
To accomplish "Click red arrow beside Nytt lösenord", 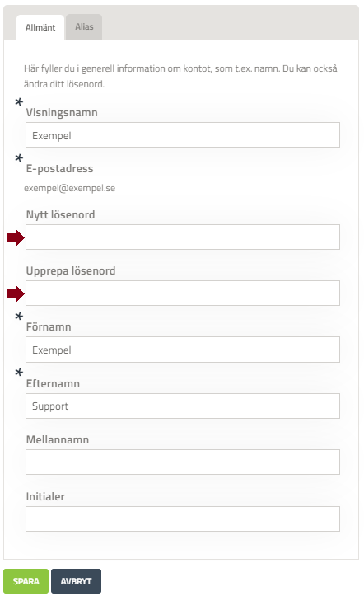I will (16, 238).
